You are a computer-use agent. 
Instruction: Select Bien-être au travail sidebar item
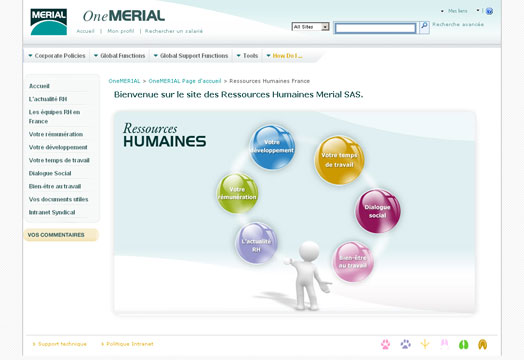pyautogui.click(x=55, y=186)
